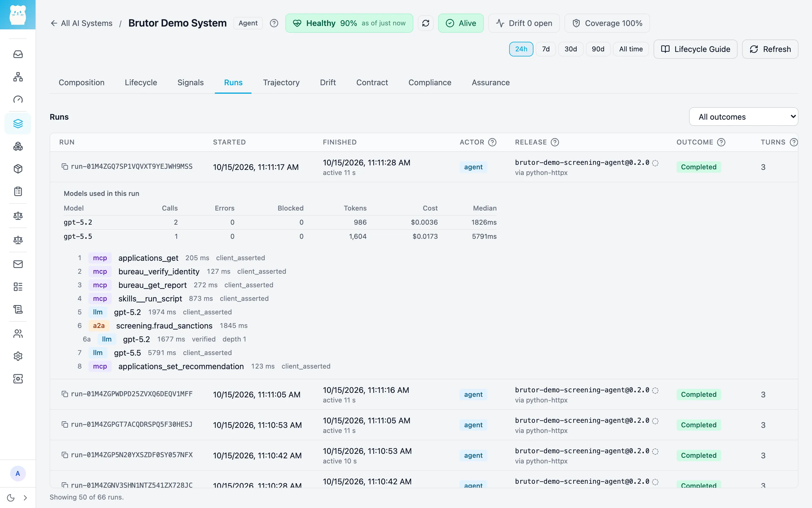Expand the run-01M4ZGPGT7ACQDRSPQ5F30HESJ row
The height and width of the screenshot is (508, 812).
[x=424, y=425]
